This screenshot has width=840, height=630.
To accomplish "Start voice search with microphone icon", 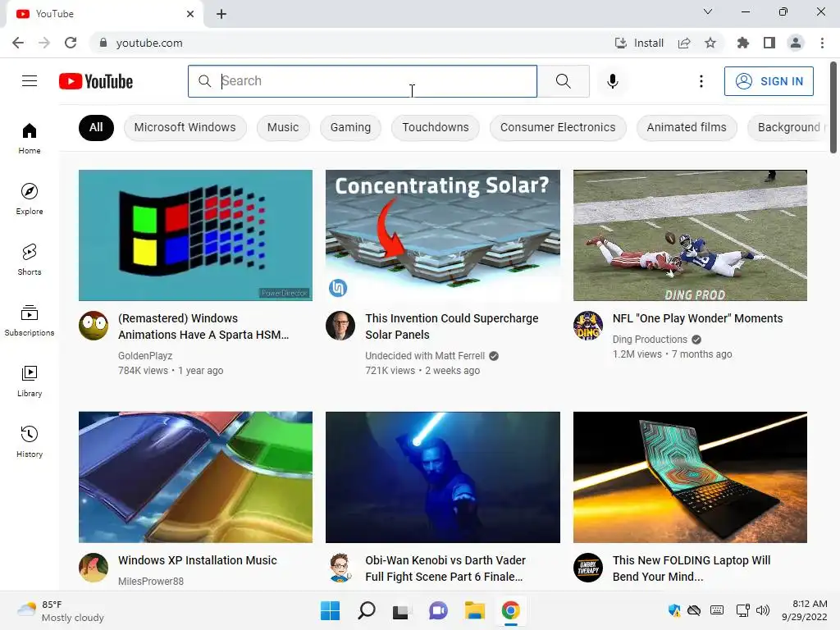I will 612,81.
